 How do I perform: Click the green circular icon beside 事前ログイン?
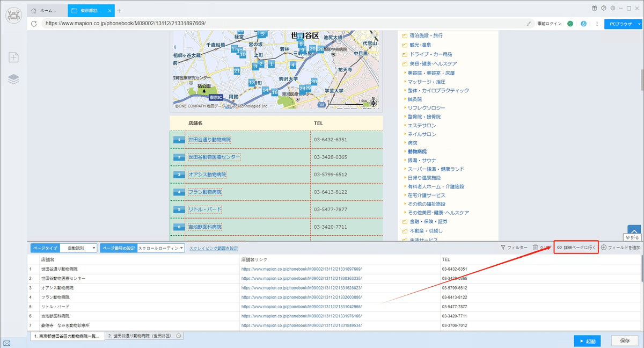[570, 24]
